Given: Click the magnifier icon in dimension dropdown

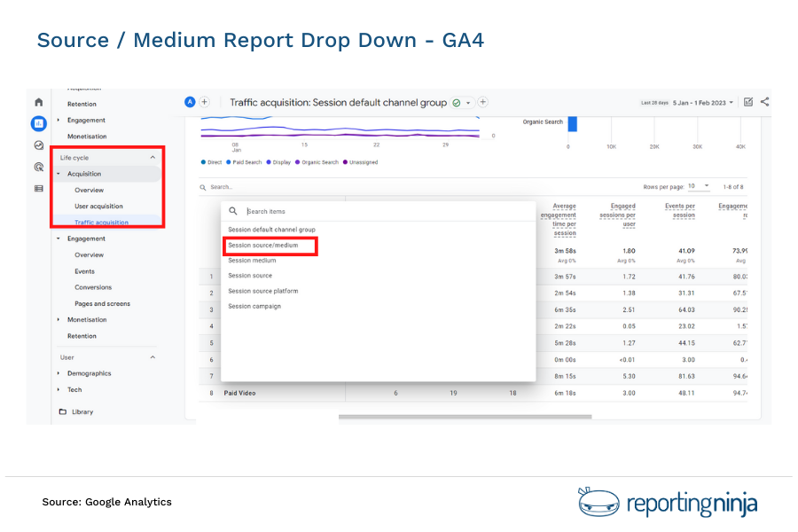Looking at the screenshot, I should (233, 211).
